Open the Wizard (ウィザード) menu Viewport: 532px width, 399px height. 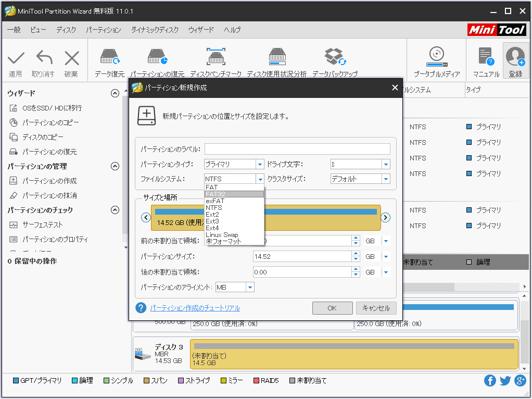(201, 30)
